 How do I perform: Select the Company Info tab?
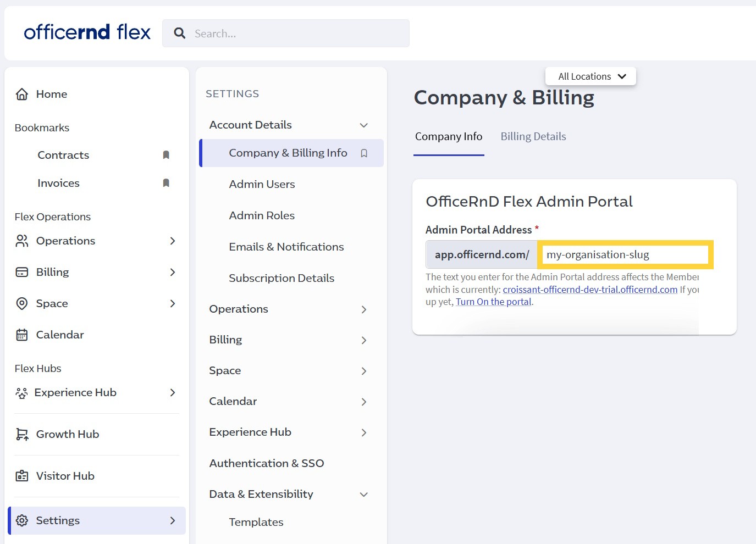449,136
